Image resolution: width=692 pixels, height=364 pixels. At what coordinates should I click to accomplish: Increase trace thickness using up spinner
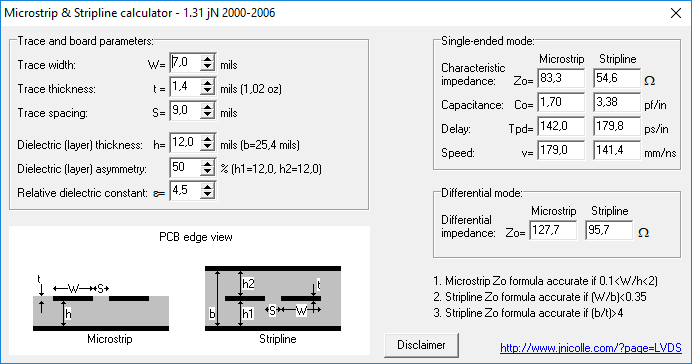207,83
